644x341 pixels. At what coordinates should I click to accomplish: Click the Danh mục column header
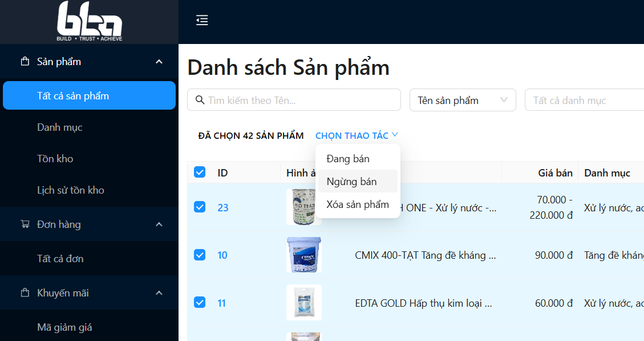(x=607, y=172)
